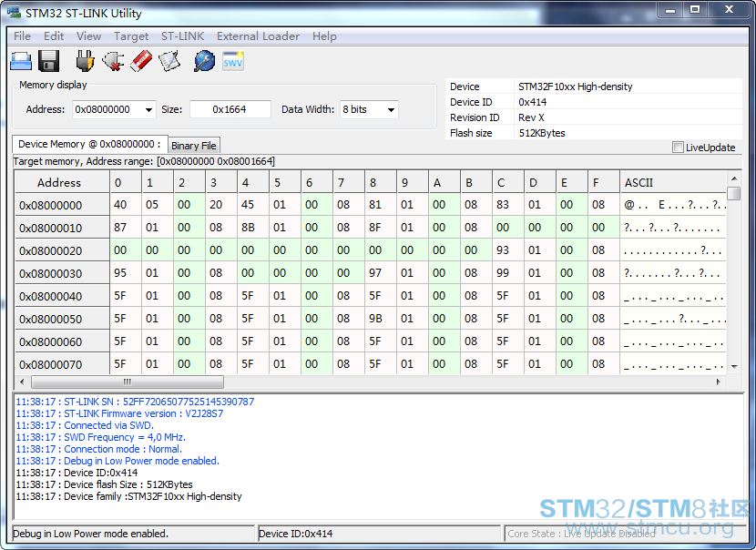Click cell 40 in row 0x08000000
This screenshot has width=756, height=550.
[x=126, y=205]
